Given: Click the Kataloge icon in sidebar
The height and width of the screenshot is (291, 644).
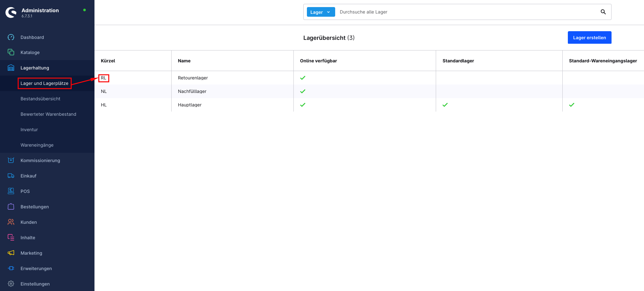Looking at the screenshot, I should click(11, 52).
